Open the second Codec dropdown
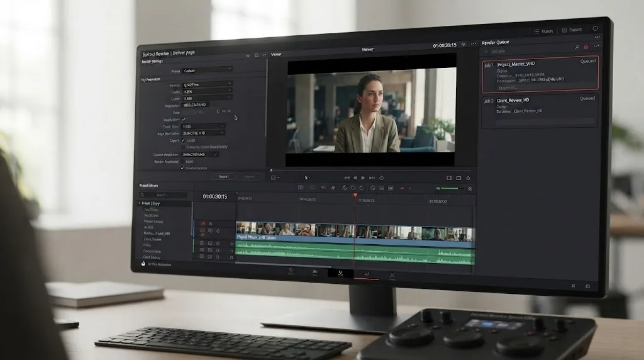Screen dimensions: 644x360 (x=207, y=98)
